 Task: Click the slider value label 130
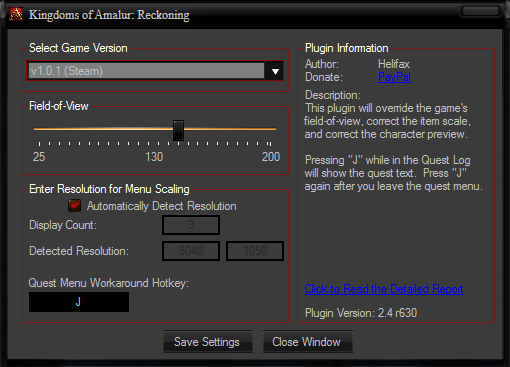pos(154,157)
